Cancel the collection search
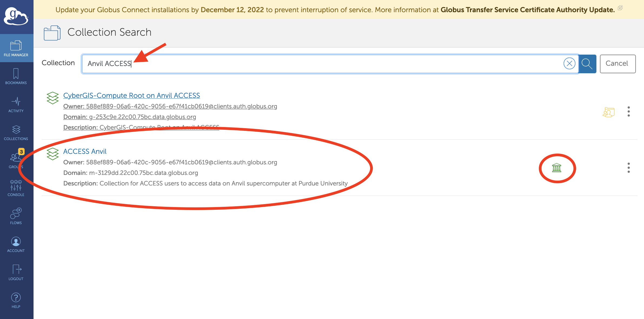The width and height of the screenshot is (644, 319). [x=618, y=64]
